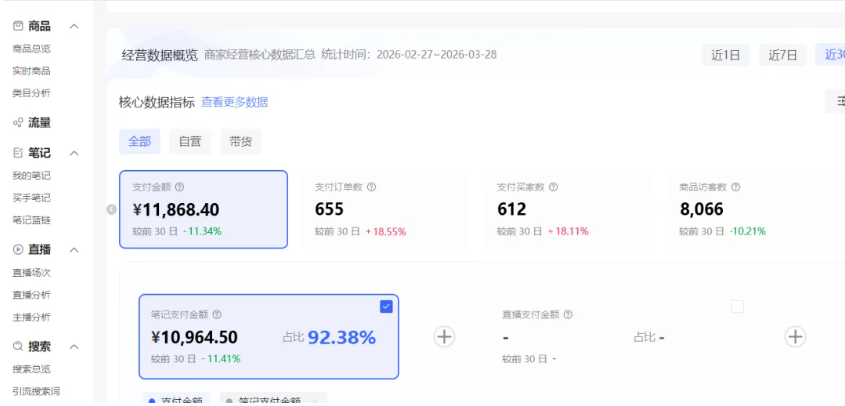Image resolution: width=845 pixels, height=406 pixels.
Task: Collapse the 商品 sidebar section chevron
Action: tap(75, 26)
